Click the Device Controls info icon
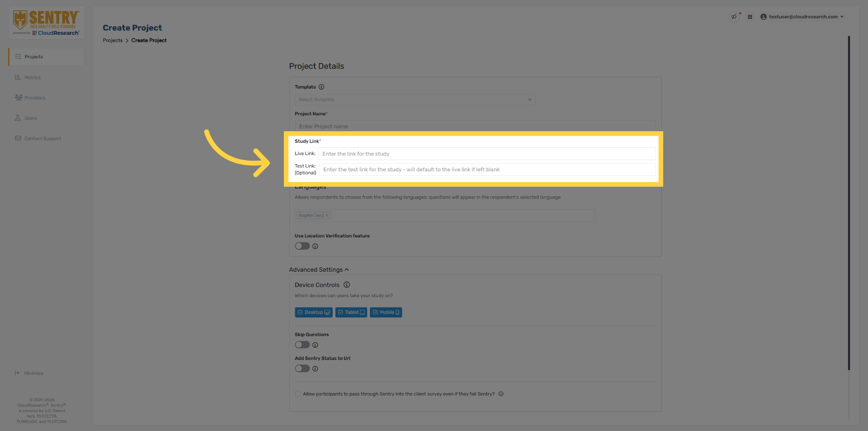 pyautogui.click(x=347, y=285)
